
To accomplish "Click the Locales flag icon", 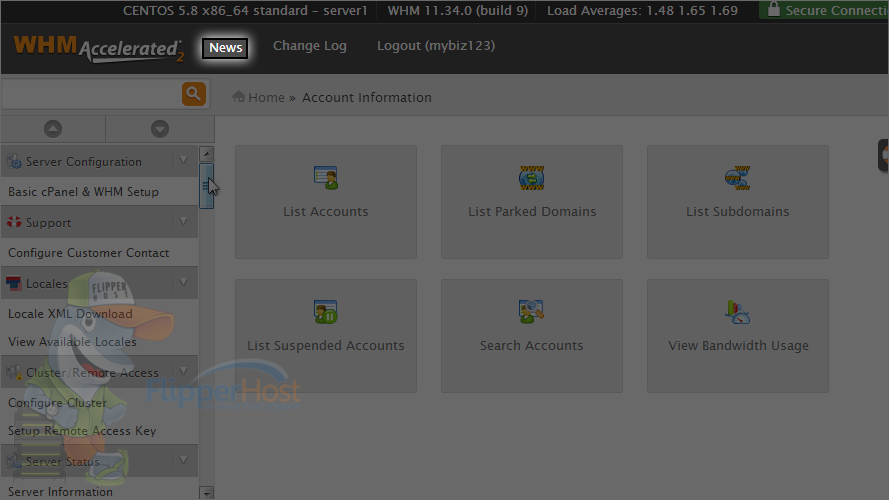I will pos(14,283).
